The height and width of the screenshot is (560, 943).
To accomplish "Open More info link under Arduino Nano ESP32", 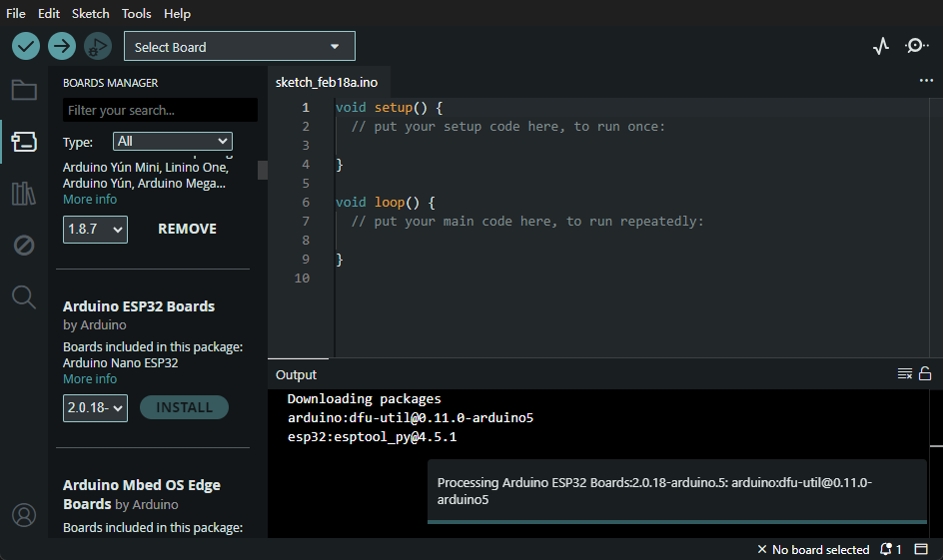I will 90,379.
